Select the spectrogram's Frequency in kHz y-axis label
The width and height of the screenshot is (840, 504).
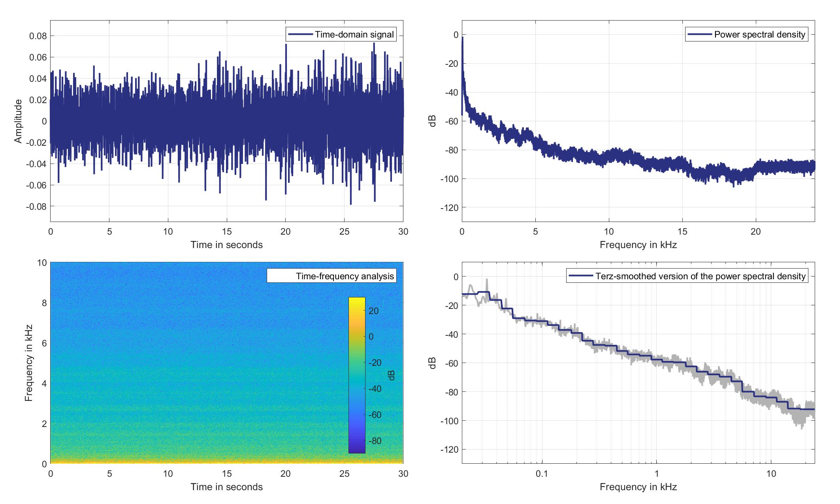(28, 363)
